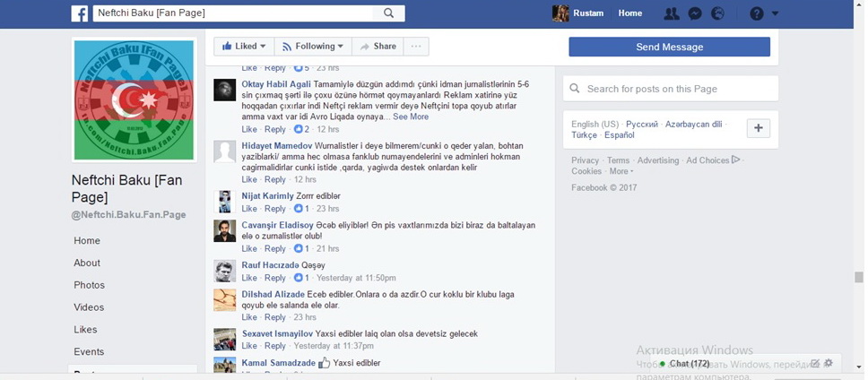View reactions on Oktay Habil Agali's comment
This screenshot has width=868, height=380.
coord(301,129)
